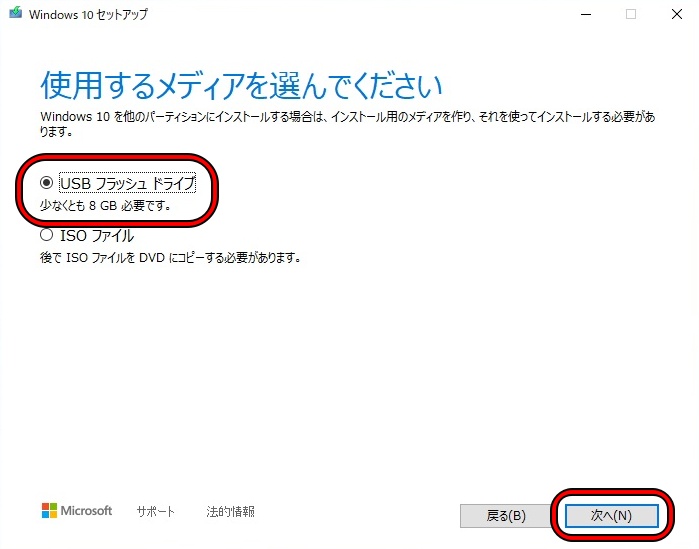Click the 後で ISO ファイルを DVD にコピー description text
699x549 pixels.
170,258
